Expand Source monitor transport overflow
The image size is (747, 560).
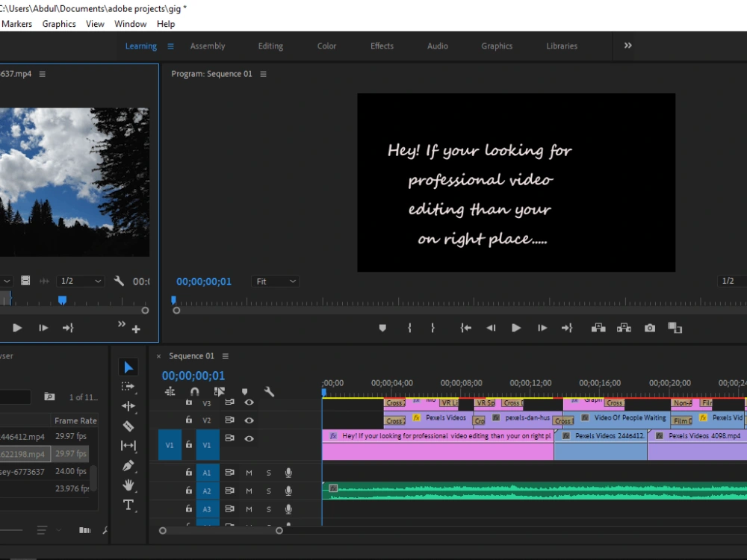[x=122, y=324]
